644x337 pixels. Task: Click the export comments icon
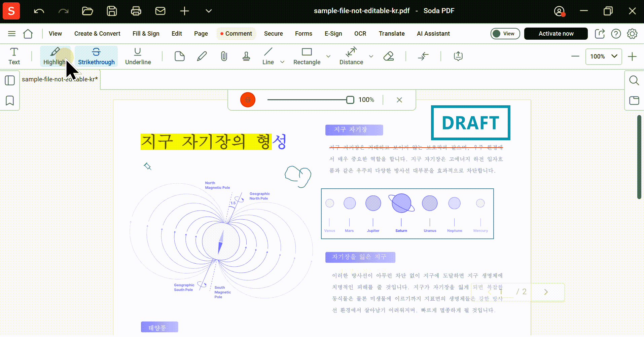[x=458, y=56]
